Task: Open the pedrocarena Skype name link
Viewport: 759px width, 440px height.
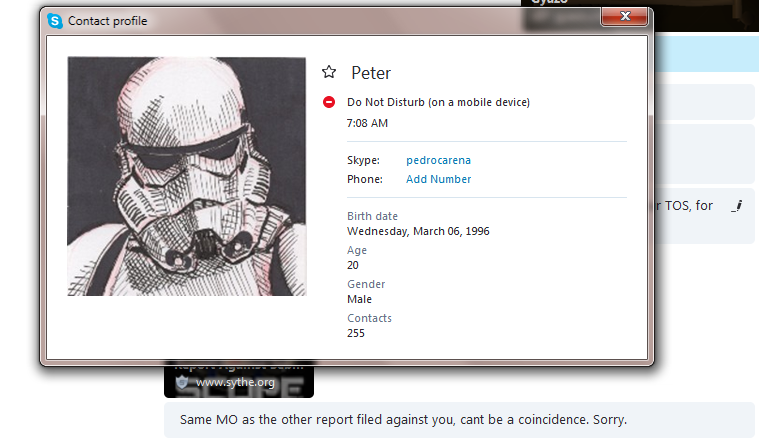Action: pyautogui.click(x=438, y=160)
